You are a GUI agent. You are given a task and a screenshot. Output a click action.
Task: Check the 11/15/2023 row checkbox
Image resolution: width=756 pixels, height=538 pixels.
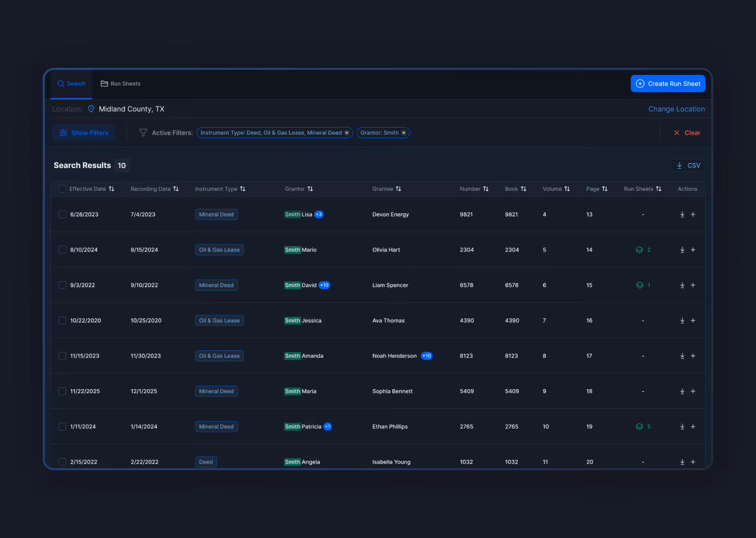(x=62, y=356)
